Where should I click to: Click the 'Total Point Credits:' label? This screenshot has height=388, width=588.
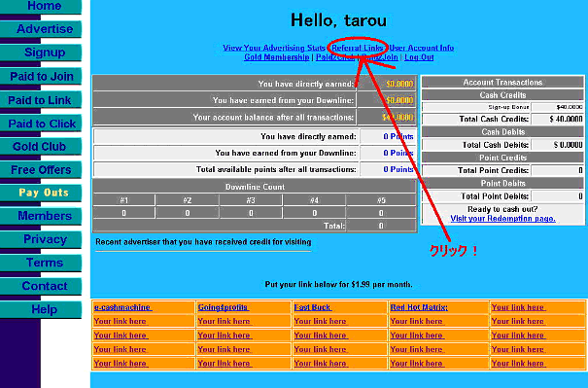493,170
